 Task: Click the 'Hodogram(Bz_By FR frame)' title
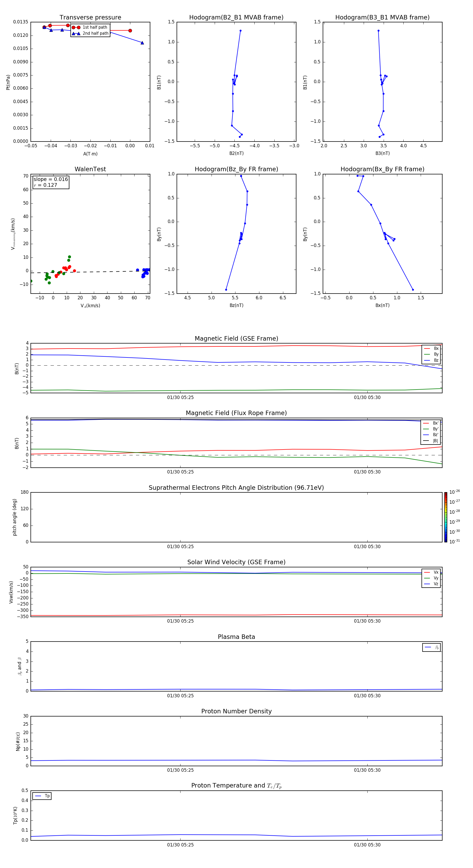[x=236, y=169]
